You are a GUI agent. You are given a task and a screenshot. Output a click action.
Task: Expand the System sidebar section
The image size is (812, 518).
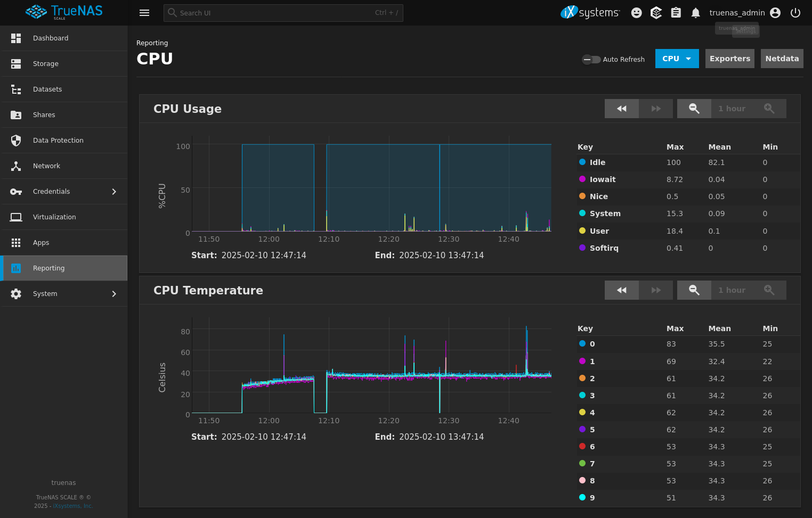[64, 293]
